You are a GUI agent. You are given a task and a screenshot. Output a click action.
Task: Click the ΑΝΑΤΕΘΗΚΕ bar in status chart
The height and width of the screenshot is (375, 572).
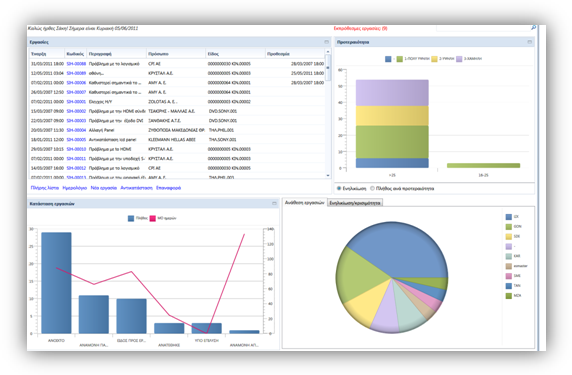click(169, 328)
